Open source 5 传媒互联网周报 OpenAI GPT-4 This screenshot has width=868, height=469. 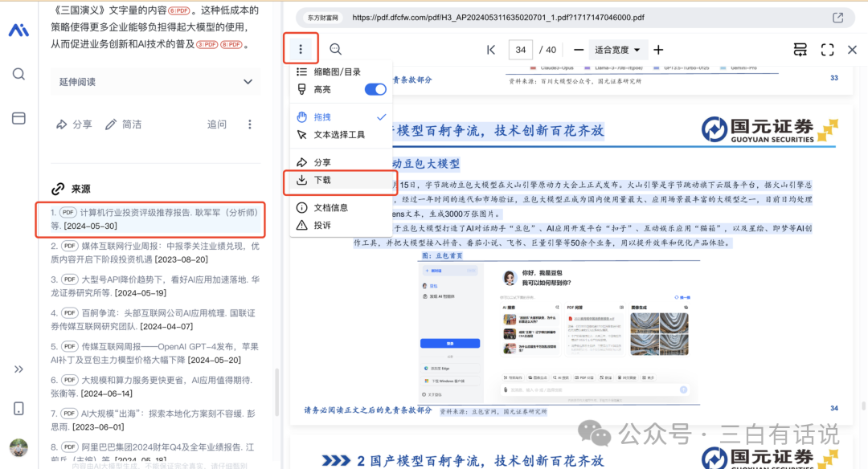click(x=154, y=353)
